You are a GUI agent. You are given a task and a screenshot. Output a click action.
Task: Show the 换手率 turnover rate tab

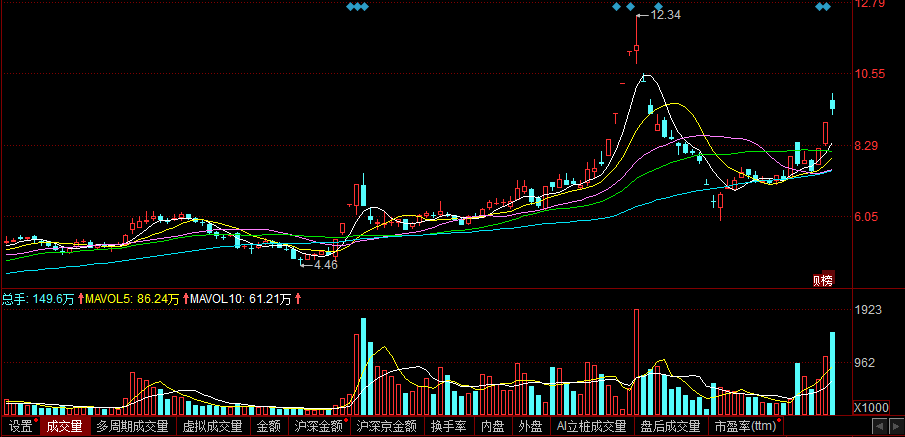(449, 427)
